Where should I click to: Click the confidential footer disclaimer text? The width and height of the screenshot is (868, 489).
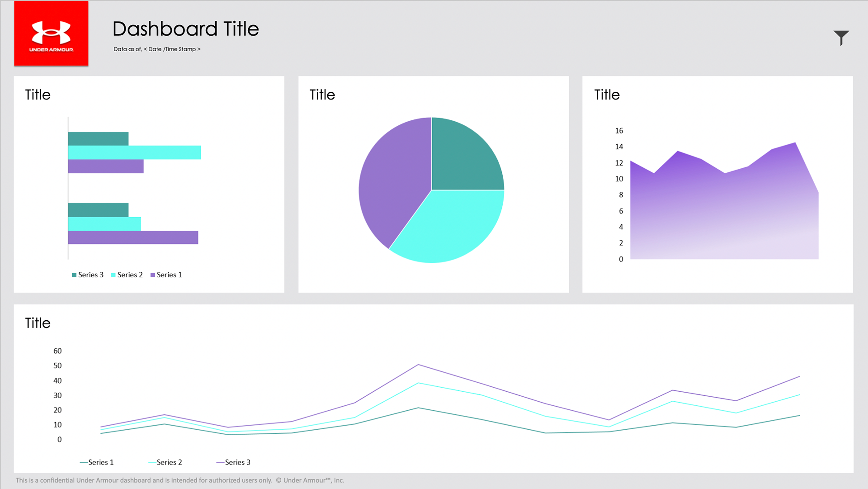[x=180, y=480]
